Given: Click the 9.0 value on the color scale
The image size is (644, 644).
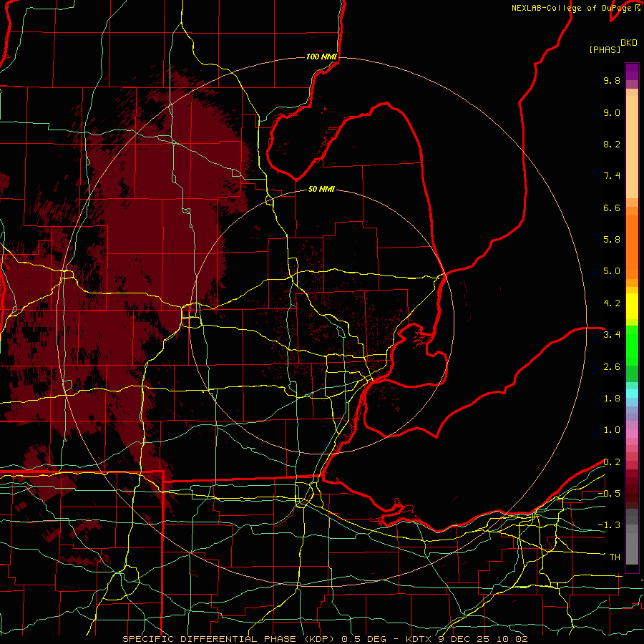Looking at the screenshot, I should (612, 112).
